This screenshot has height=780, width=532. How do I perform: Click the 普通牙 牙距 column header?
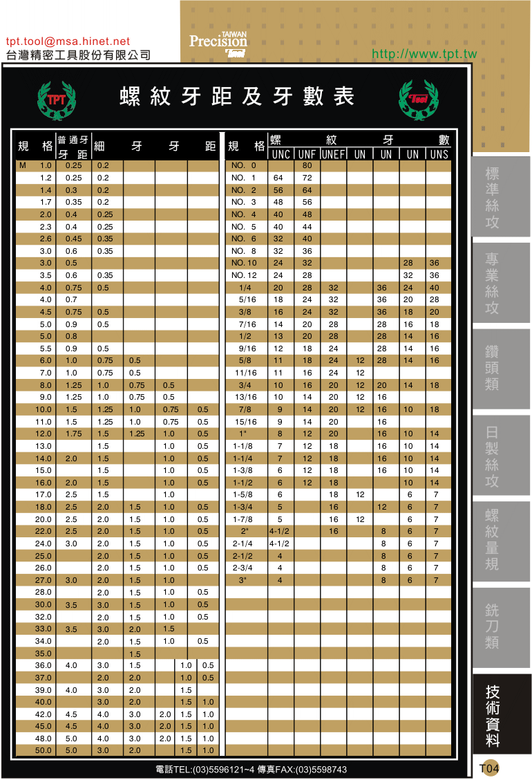pos(73,147)
